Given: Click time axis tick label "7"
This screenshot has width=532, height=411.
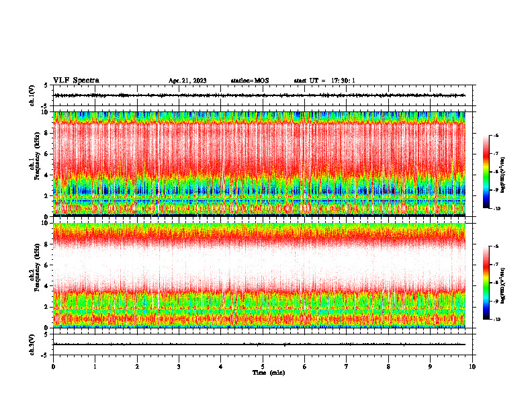Looking at the screenshot, I should coord(347,367).
